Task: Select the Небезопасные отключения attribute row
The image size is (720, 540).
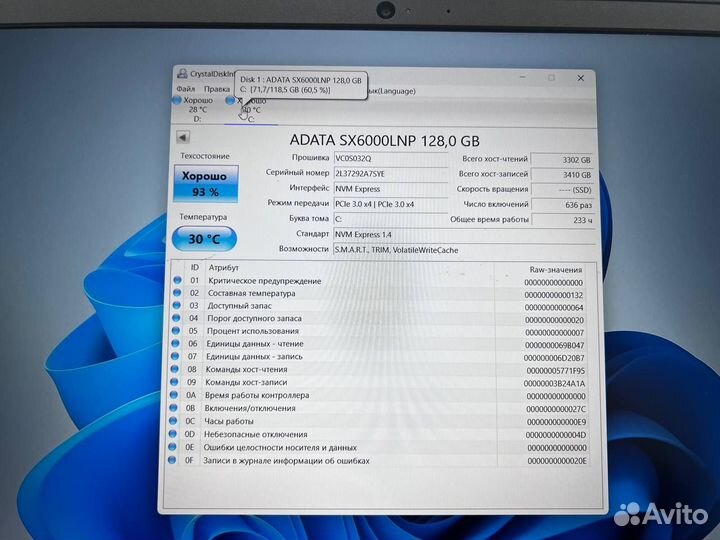Action: (379, 434)
